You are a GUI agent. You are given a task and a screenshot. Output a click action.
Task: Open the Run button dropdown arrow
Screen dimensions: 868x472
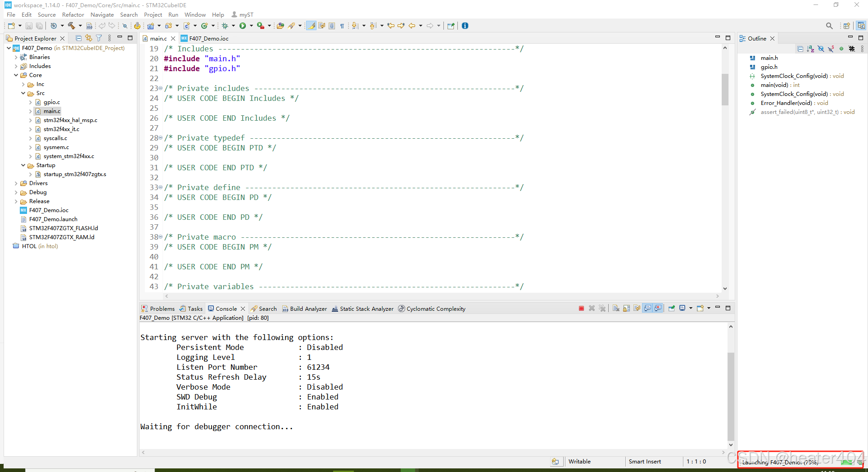pyautogui.click(x=251, y=26)
